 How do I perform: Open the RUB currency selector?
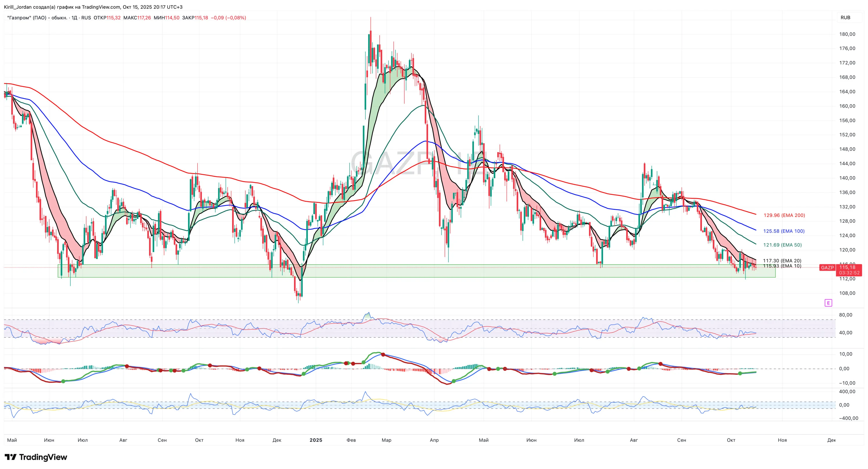[845, 18]
